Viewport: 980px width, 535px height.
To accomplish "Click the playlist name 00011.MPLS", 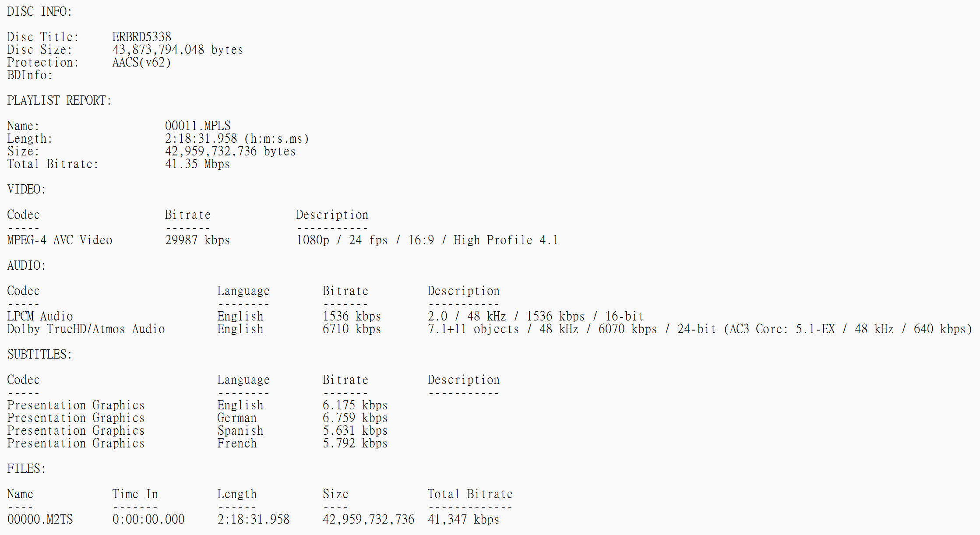I will point(198,126).
